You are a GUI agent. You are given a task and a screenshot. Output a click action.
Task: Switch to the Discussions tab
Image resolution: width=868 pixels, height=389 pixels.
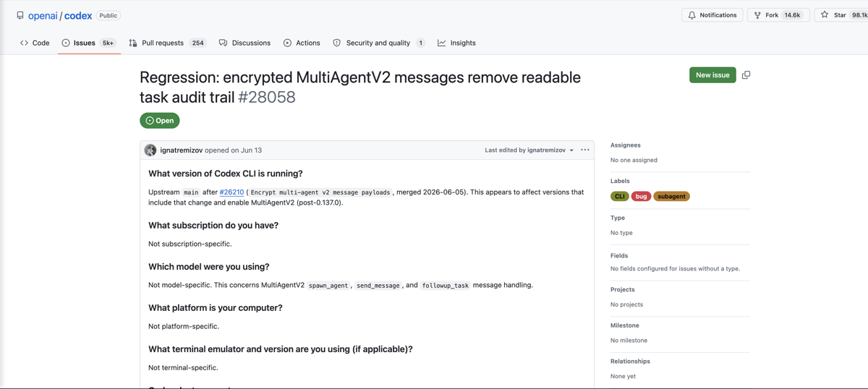[244, 43]
